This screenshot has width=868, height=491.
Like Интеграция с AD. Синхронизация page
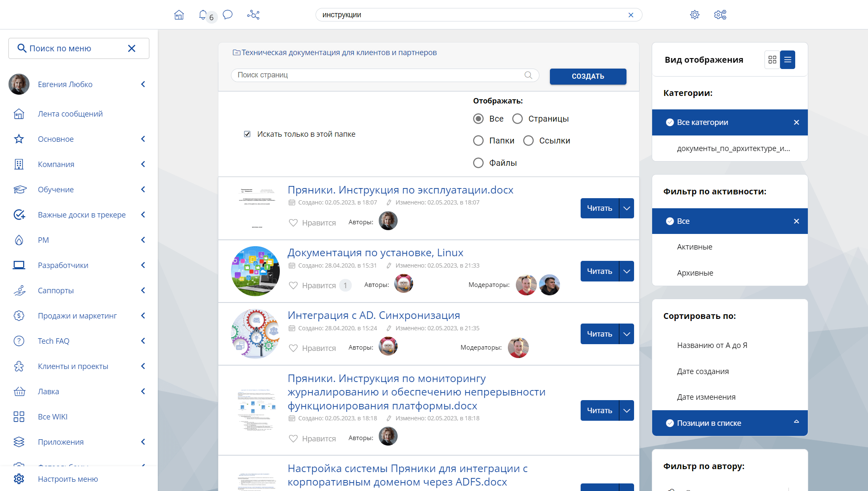tap(313, 348)
